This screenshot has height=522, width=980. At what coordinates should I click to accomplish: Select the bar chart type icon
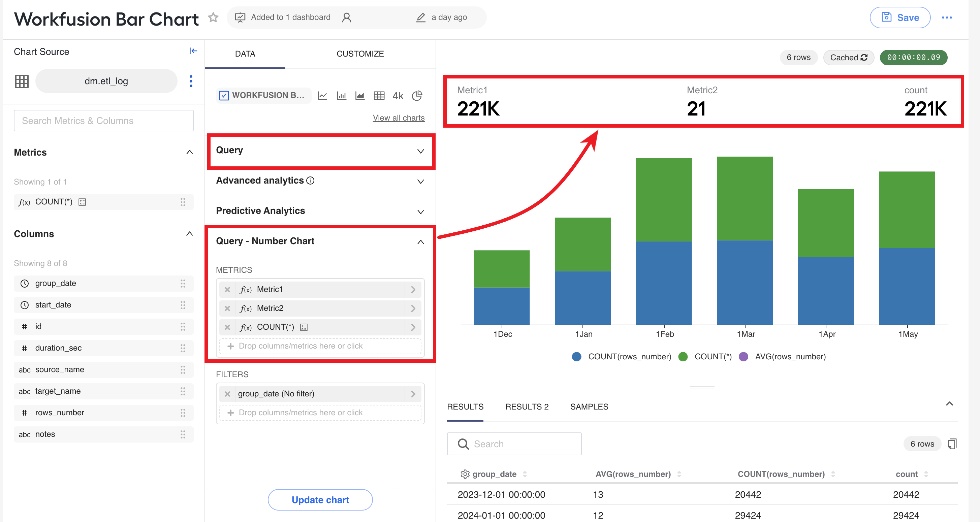pyautogui.click(x=341, y=95)
